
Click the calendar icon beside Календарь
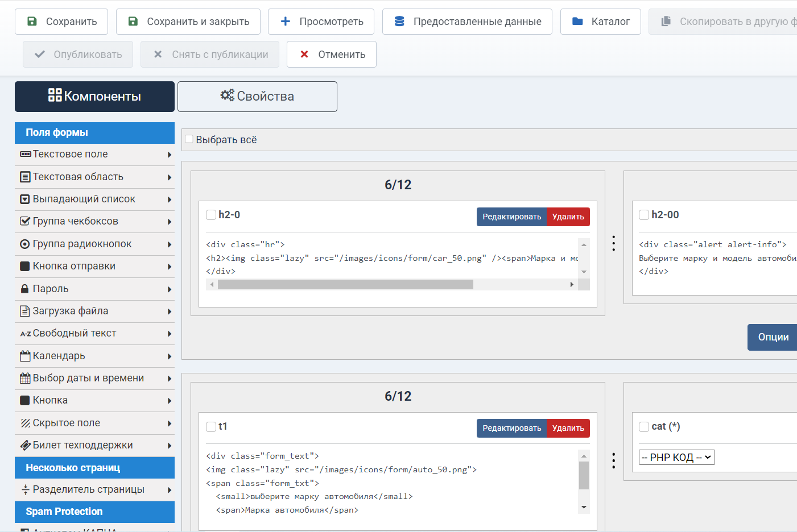[x=25, y=356]
